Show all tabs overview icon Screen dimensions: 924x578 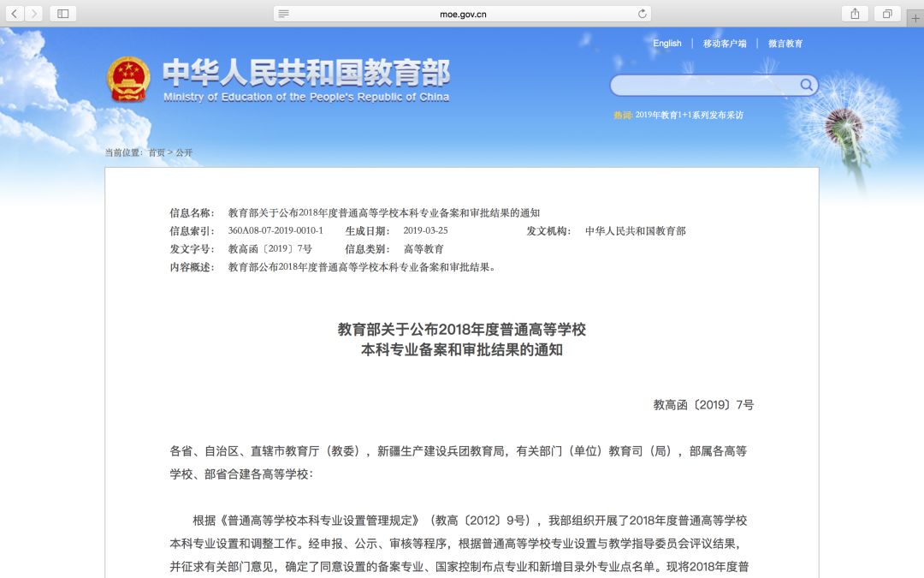(x=887, y=14)
